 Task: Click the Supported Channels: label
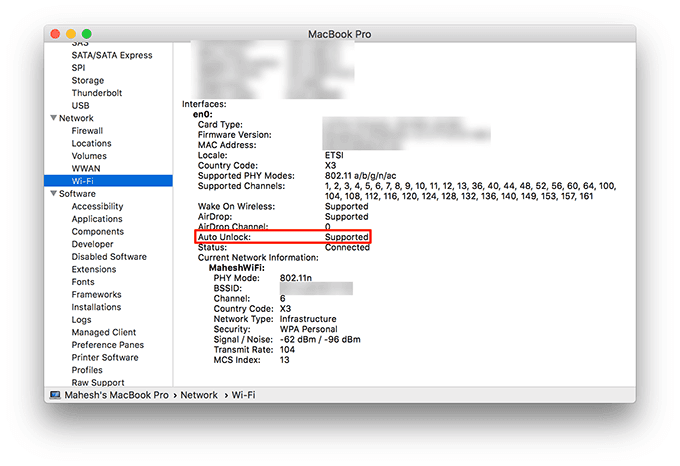coord(242,186)
